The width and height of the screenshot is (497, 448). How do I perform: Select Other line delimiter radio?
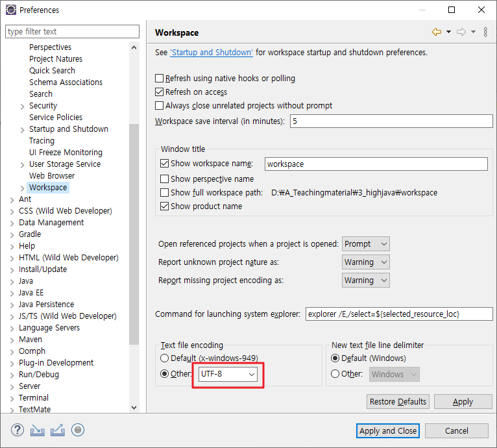pos(335,374)
